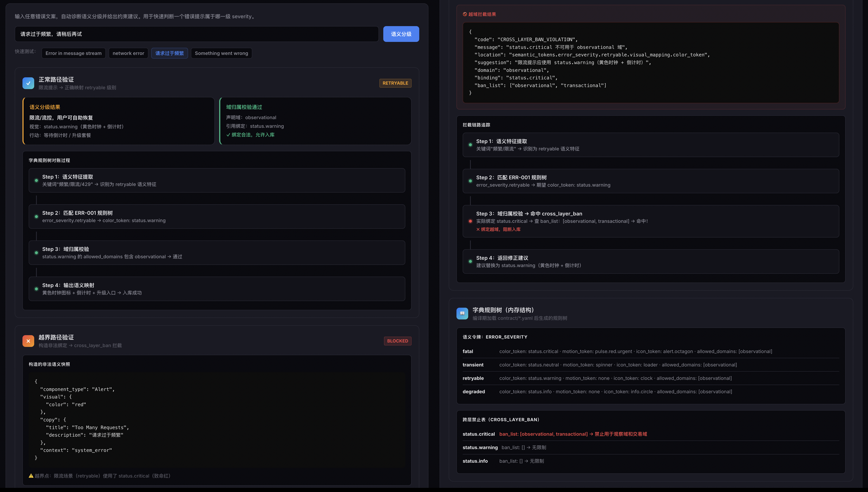Click the "component_type": "Alert" line in snapshot

click(x=77, y=389)
